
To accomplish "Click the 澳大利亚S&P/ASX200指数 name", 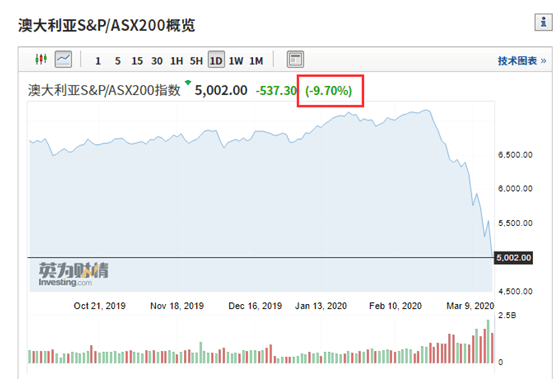I will pos(104,90).
